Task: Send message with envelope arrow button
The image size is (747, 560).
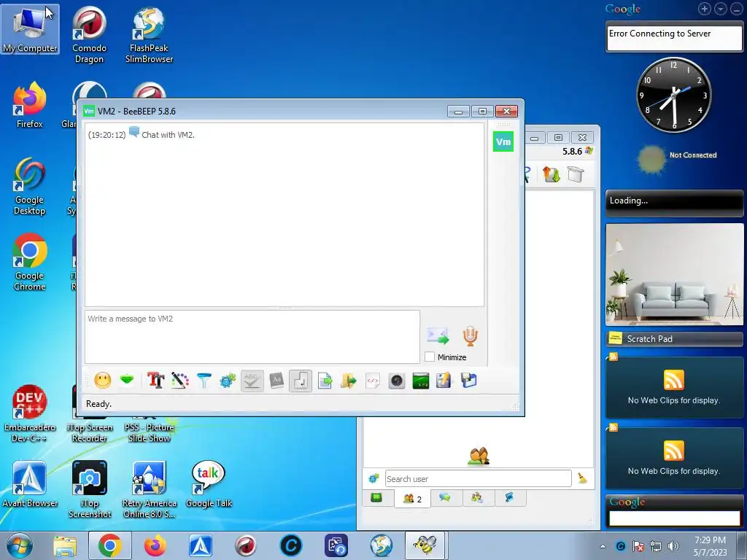Action: (x=438, y=335)
